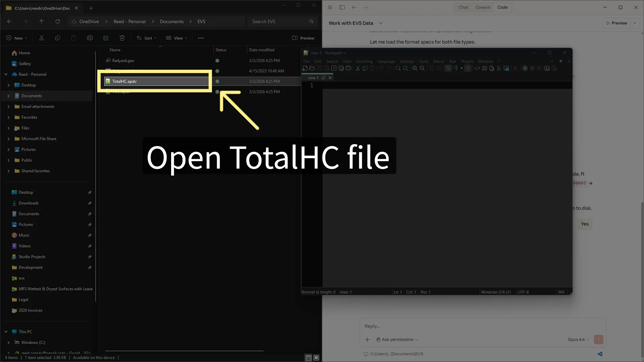Toggle Indent guide in Notepad++ toolbar

point(468,68)
